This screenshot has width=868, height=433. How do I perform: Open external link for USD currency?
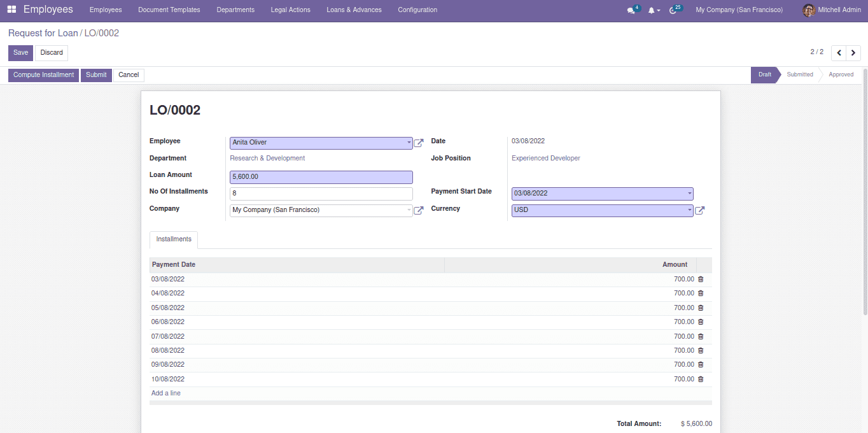click(x=699, y=211)
